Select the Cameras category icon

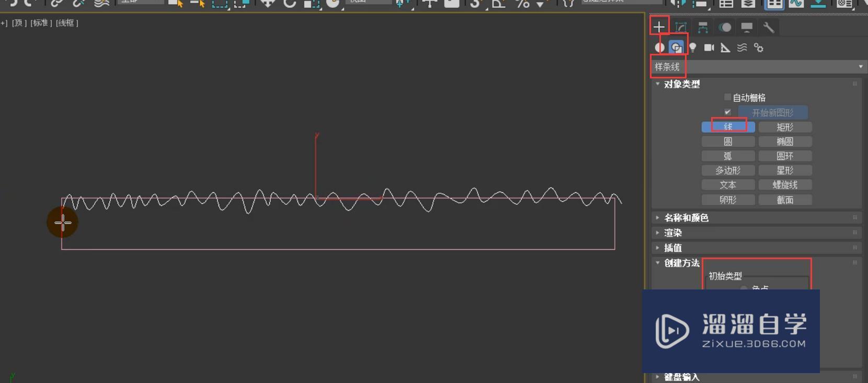[709, 48]
